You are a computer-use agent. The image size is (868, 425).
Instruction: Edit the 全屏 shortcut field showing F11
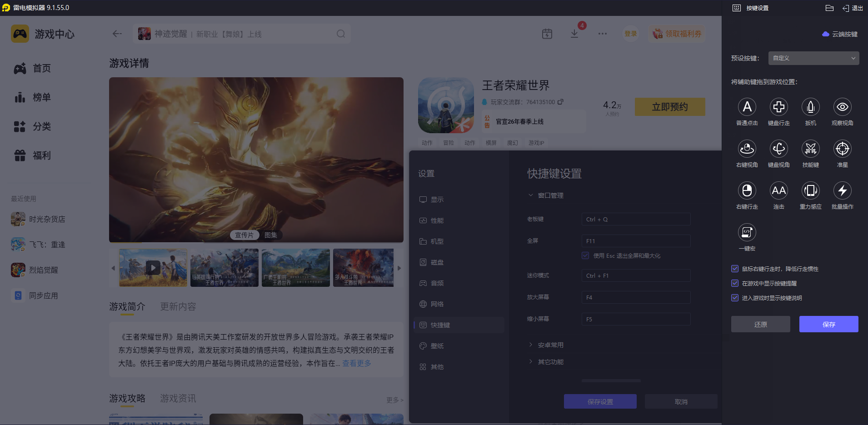point(635,241)
